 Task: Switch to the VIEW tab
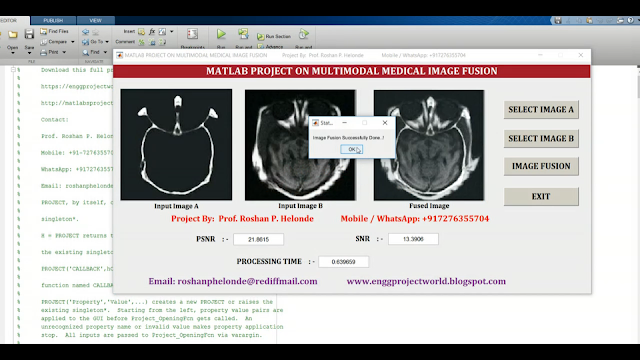pos(96,20)
